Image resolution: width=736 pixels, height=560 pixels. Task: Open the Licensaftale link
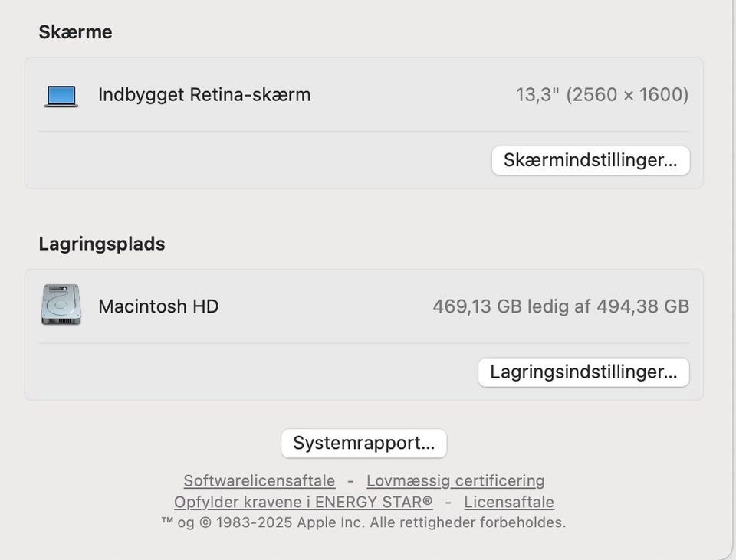[509, 503]
